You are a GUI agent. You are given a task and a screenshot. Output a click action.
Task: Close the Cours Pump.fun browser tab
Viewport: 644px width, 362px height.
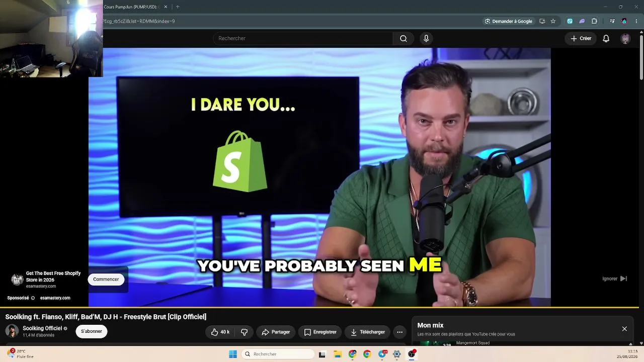coord(166,7)
